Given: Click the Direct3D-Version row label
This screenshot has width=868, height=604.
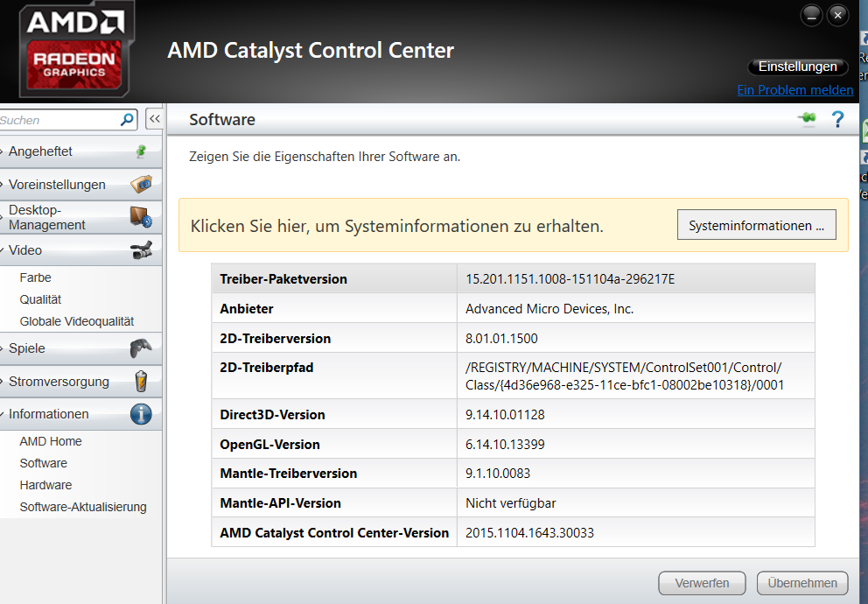Looking at the screenshot, I should click(272, 415).
